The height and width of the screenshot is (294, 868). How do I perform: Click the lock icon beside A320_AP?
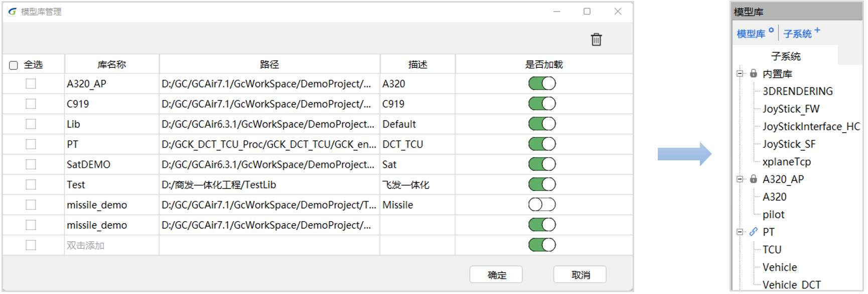753,179
